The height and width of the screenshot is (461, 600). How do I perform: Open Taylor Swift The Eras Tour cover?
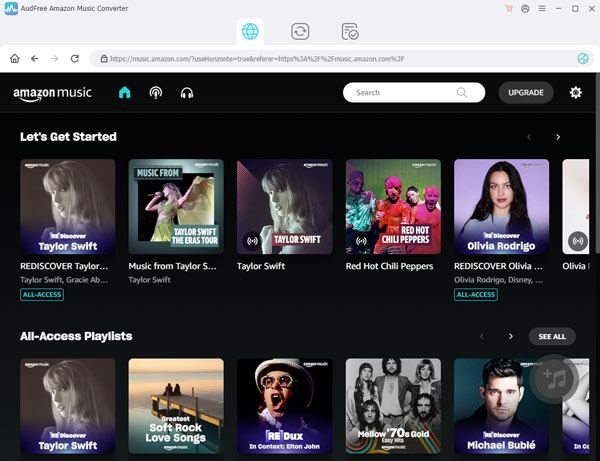coord(176,207)
